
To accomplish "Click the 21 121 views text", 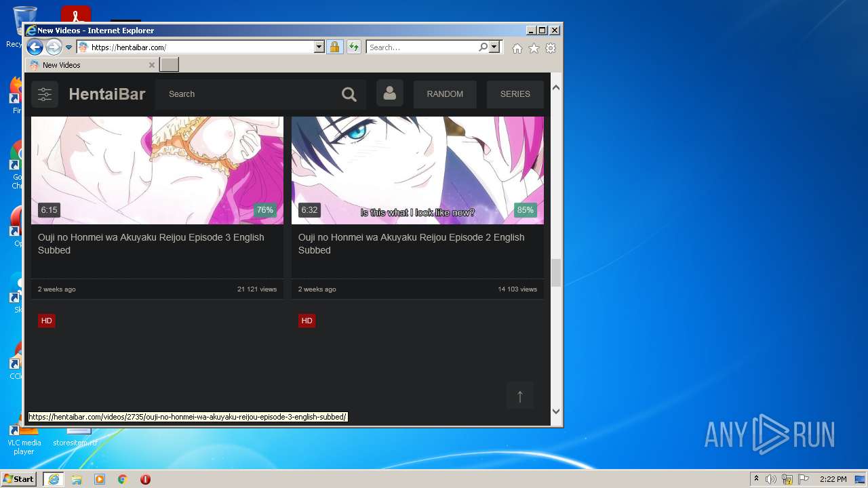I will (x=257, y=289).
